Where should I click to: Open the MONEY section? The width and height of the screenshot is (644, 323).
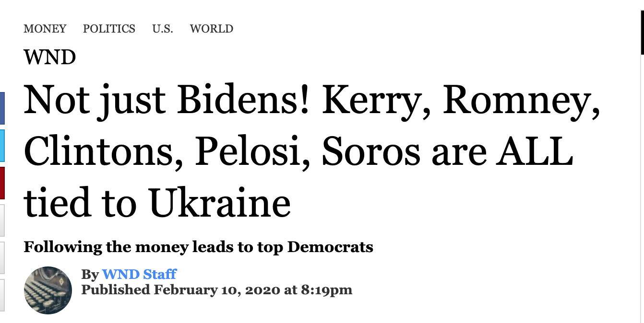45,29
